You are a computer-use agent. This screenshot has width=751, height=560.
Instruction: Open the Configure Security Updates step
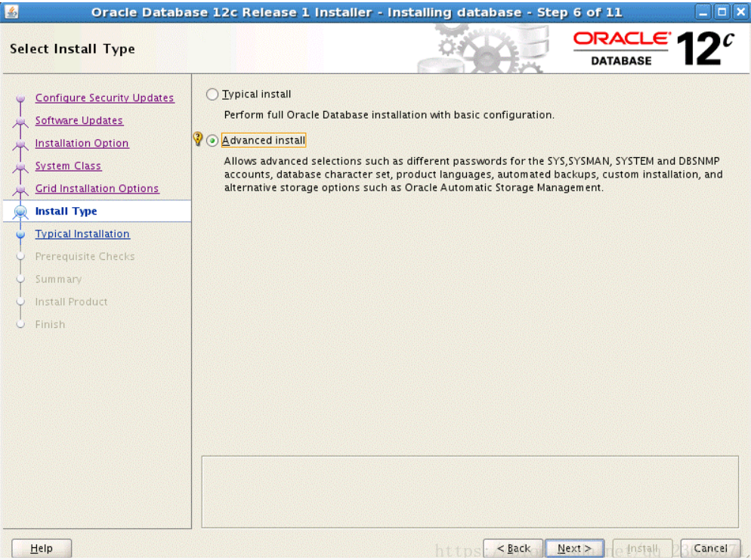tap(104, 97)
